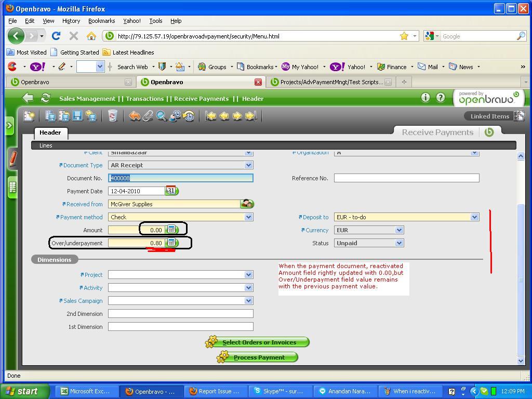The image size is (532, 399).
Task: Open business partner selector for Received from
Action: pyautogui.click(x=247, y=204)
